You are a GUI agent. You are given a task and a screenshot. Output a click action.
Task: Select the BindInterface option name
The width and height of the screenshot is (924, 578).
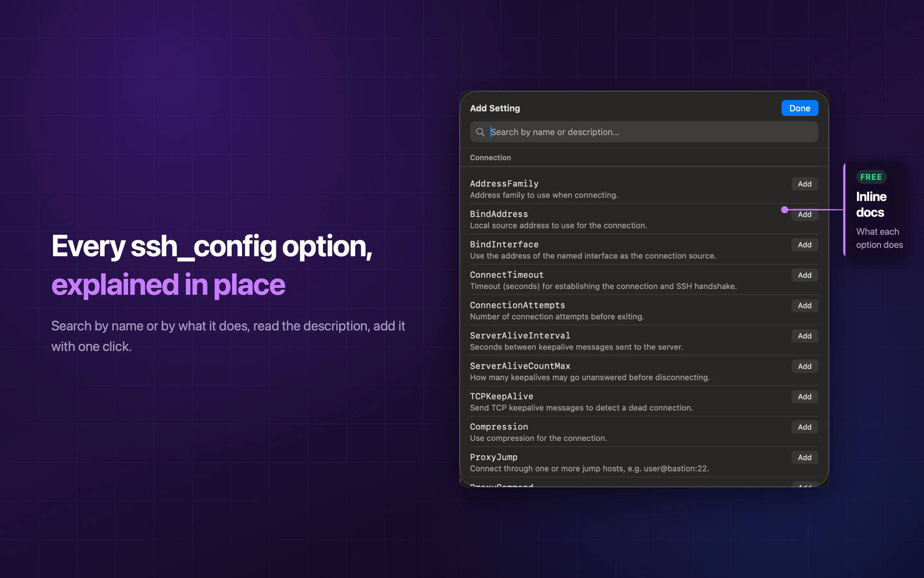coord(504,244)
